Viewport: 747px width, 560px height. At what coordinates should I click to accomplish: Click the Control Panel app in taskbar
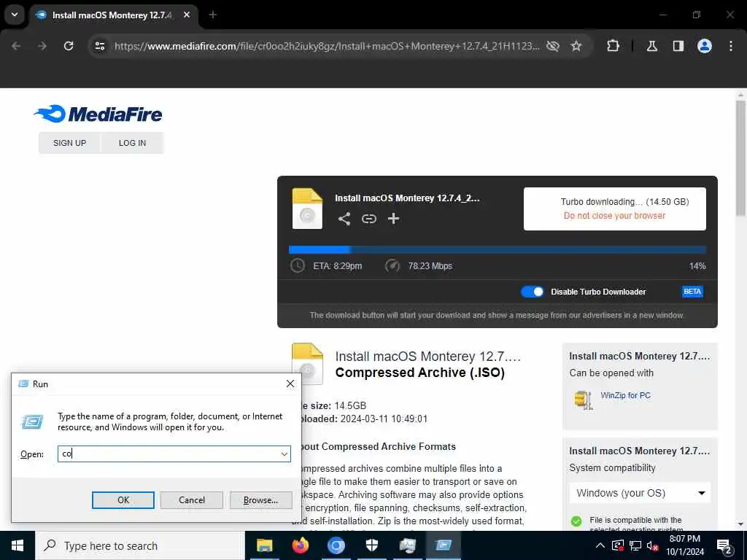click(407, 545)
